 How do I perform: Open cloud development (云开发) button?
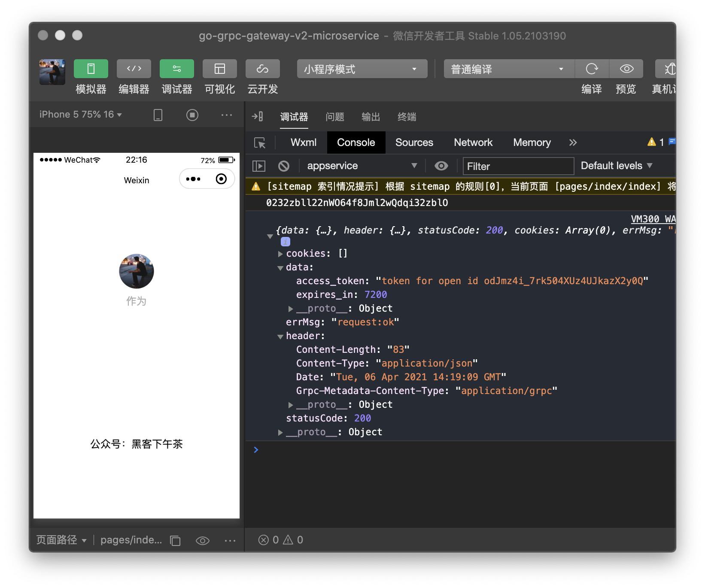click(262, 69)
